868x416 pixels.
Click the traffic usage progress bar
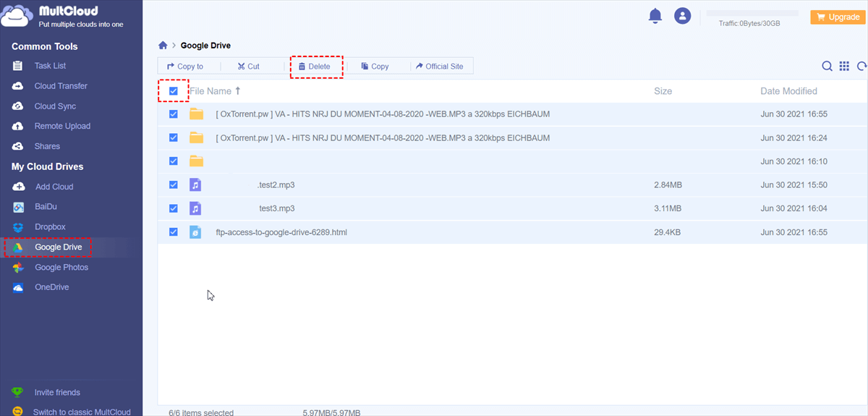[x=752, y=13]
